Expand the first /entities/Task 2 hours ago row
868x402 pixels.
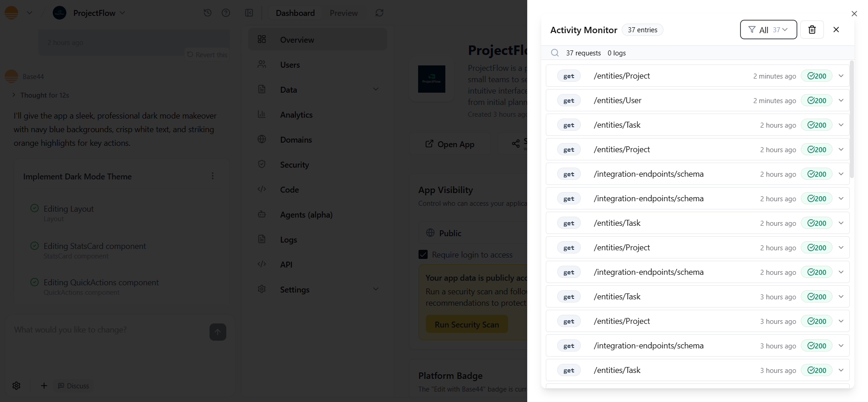698,125
